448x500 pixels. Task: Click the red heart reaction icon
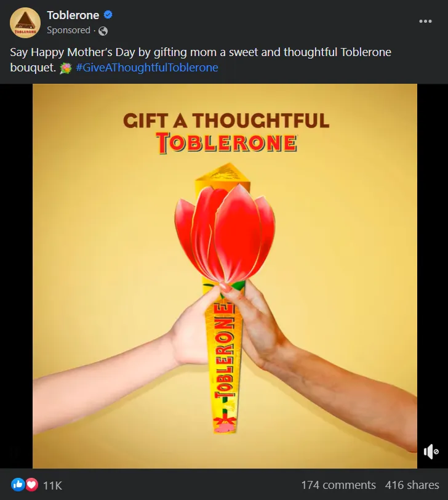(x=31, y=485)
